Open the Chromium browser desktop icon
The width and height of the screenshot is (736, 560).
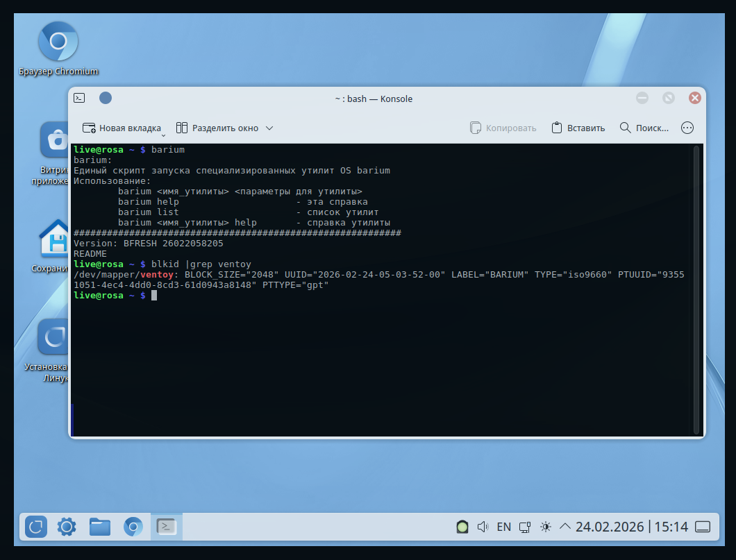click(x=58, y=43)
